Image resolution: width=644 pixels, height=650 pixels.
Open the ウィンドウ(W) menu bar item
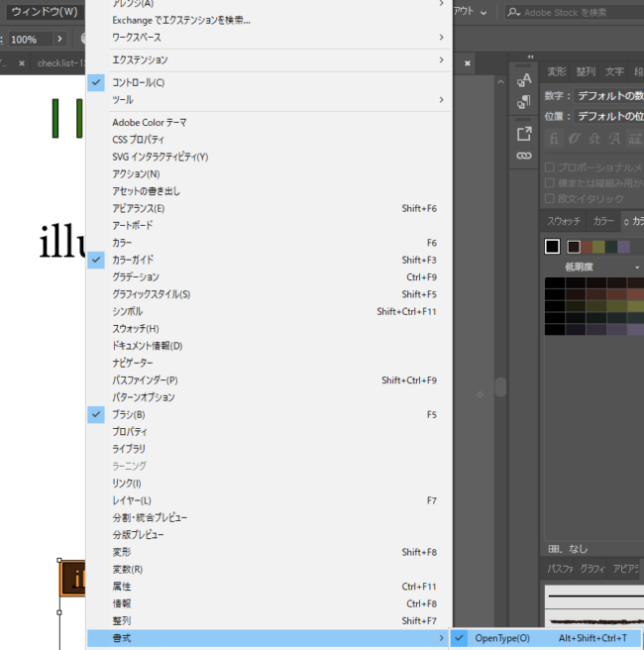click(44, 12)
